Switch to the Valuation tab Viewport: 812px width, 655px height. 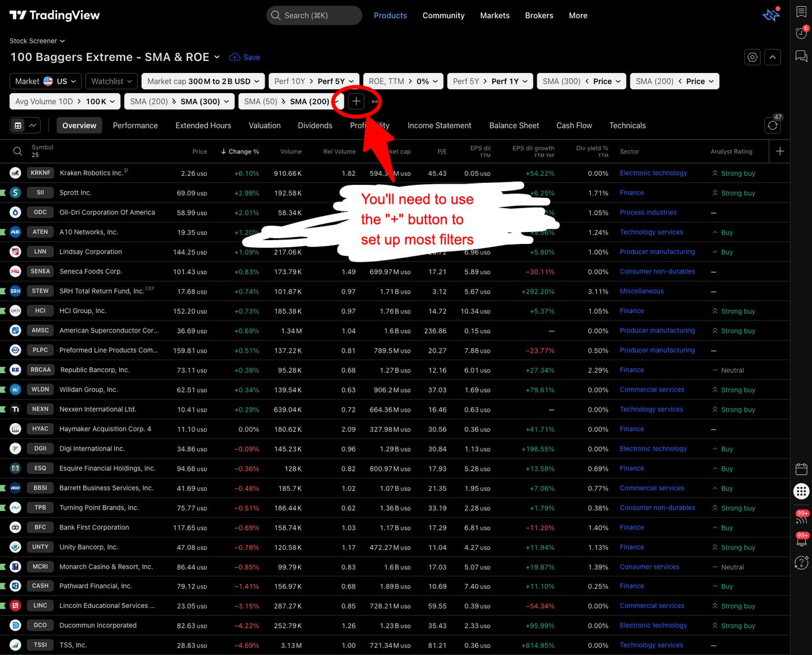(265, 126)
